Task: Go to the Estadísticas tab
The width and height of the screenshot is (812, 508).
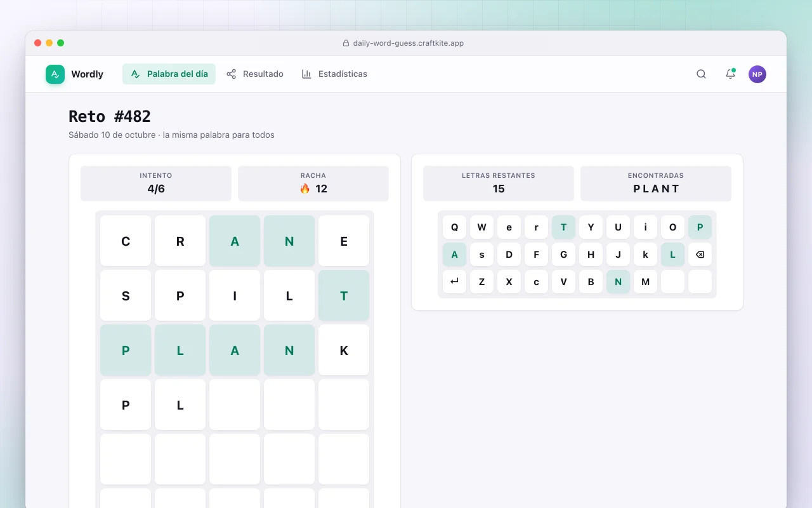Action: coord(334,74)
